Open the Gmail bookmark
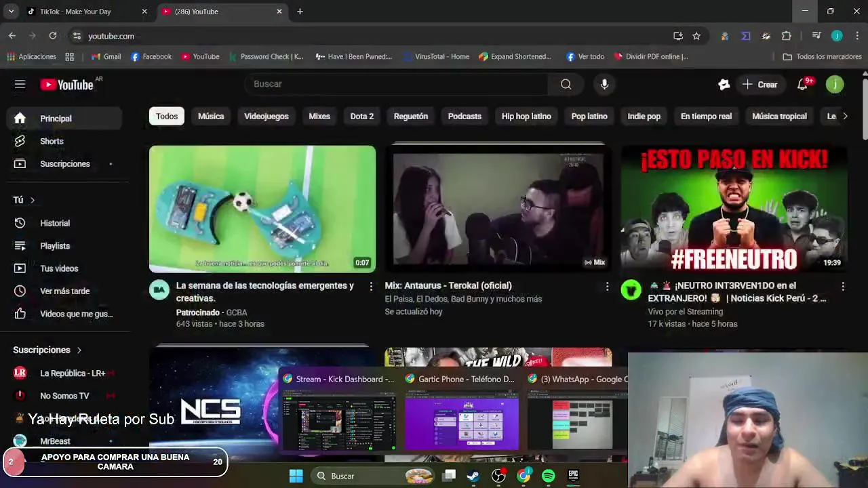Image resolution: width=868 pixels, height=488 pixels. click(106, 56)
